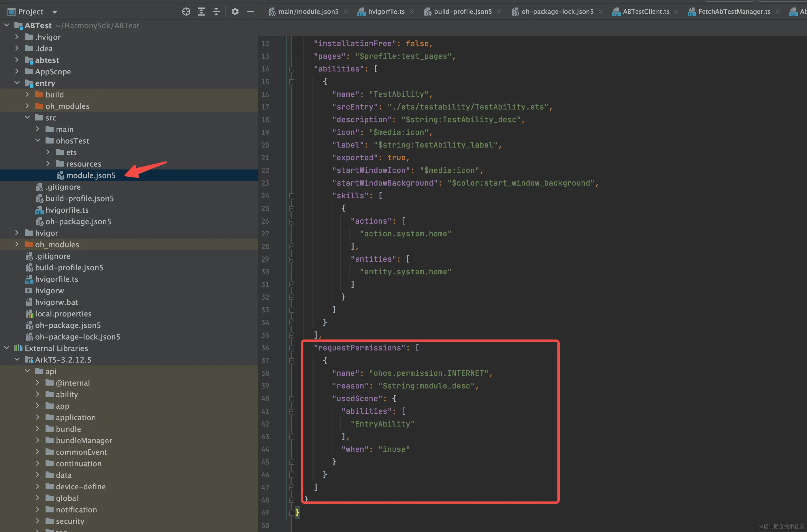The height and width of the screenshot is (532, 807).
Task: Fold the usedScene object at line 40
Action: point(291,399)
